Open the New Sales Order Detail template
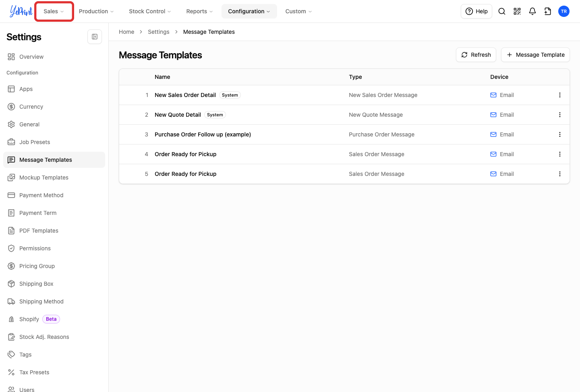The width and height of the screenshot is (580, 392). coord(185,95)
